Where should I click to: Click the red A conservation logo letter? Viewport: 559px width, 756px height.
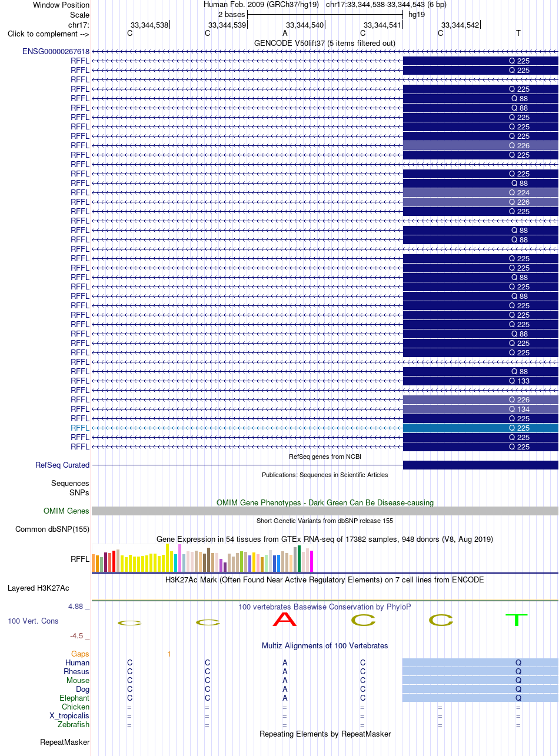(x=285, y=619)
